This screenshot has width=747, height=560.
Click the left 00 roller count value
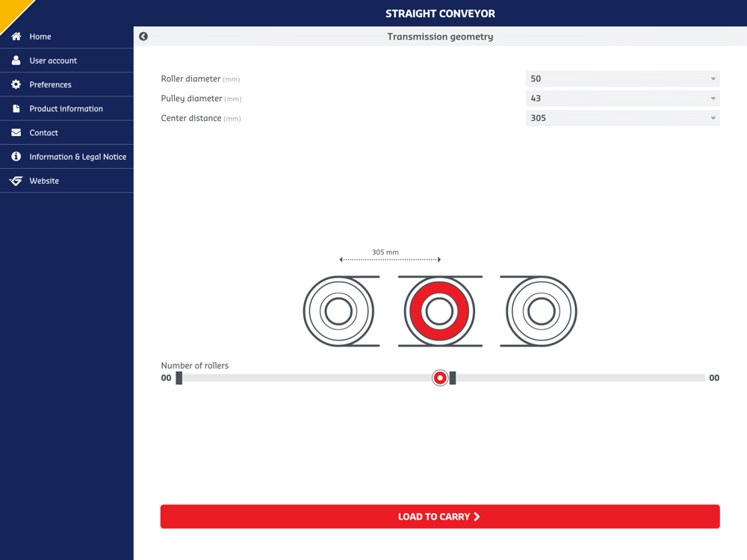tap(166, 378)
